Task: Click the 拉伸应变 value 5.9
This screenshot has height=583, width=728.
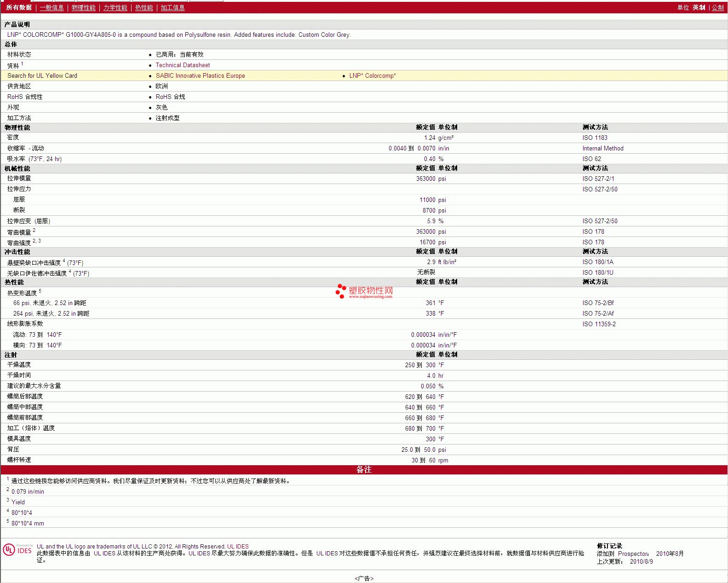Action: [431, 221]
